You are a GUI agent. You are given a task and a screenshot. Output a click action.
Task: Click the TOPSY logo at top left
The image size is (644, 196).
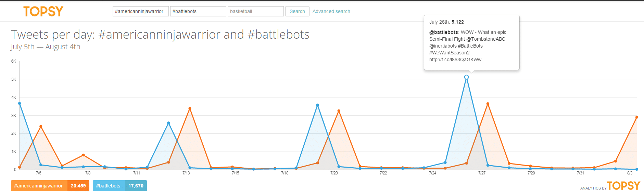(43, 11)
